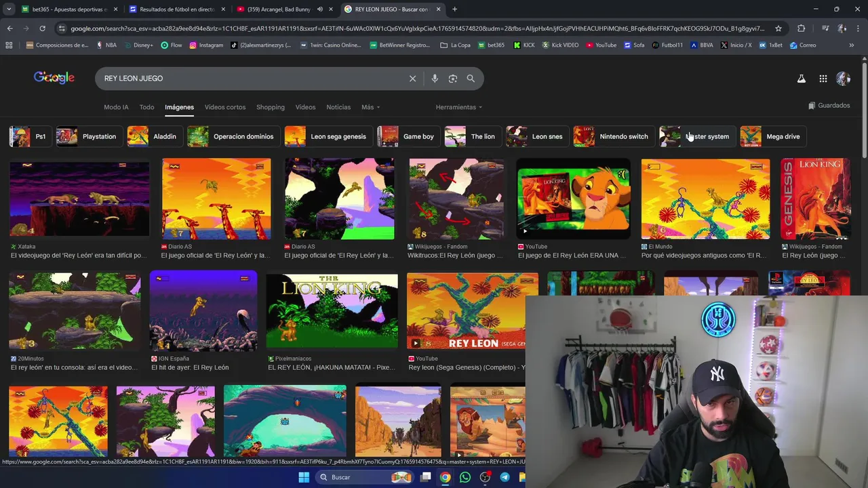Open the Google apps grid icon
868x488 pixels.
[x=823, y=79]
